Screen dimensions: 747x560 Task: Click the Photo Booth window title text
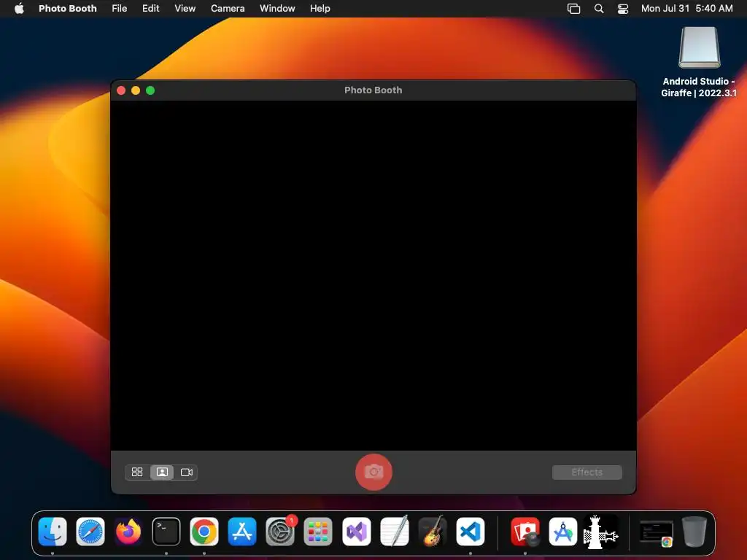pos(373,90)
